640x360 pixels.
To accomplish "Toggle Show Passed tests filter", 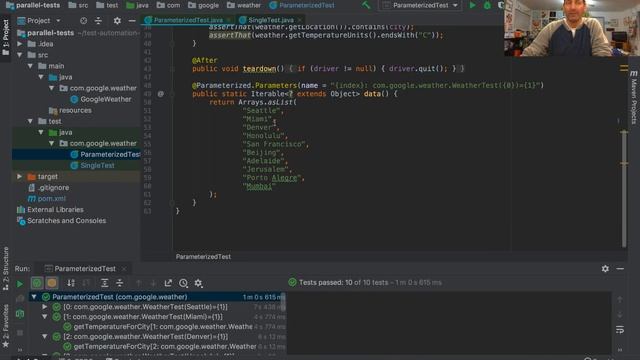I will 37,283.
